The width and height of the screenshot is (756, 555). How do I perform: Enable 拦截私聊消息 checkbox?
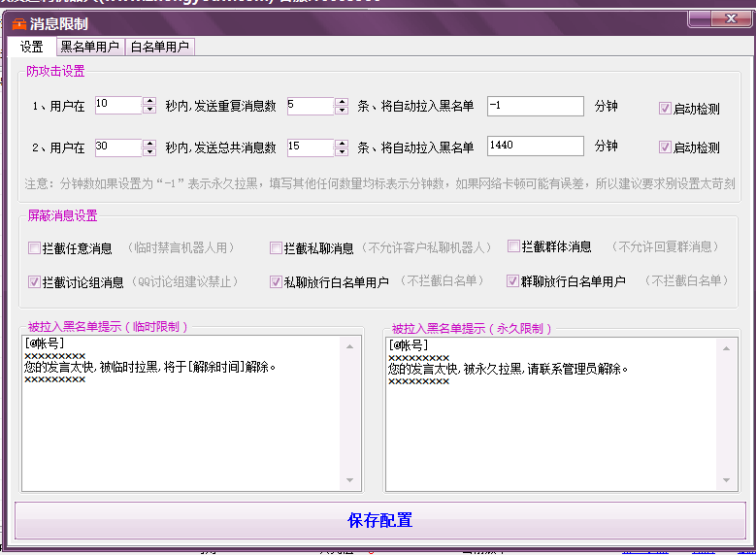tap(276, 248)
